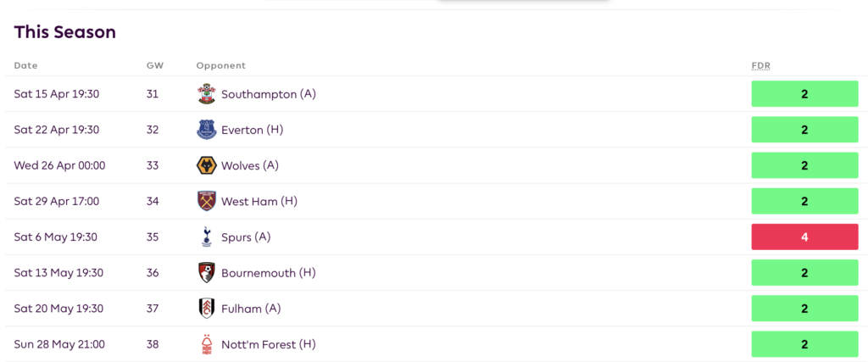Select the Sat 15 Apr 19:30 date cell

click(x=57, y=94)
